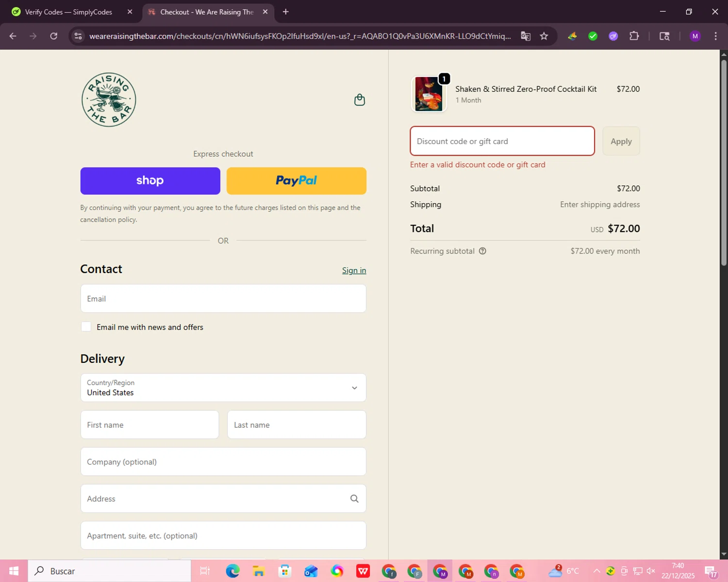Close the Checkout tab

265,12
